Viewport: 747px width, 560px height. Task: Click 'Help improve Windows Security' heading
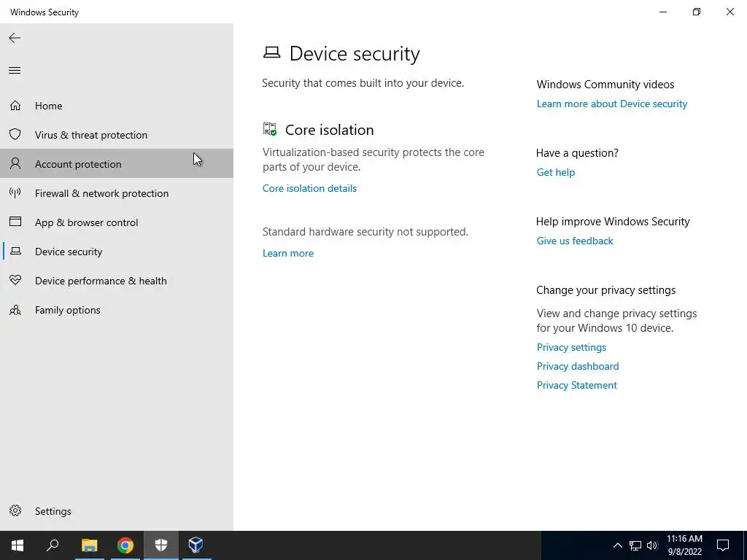[613, 222]
